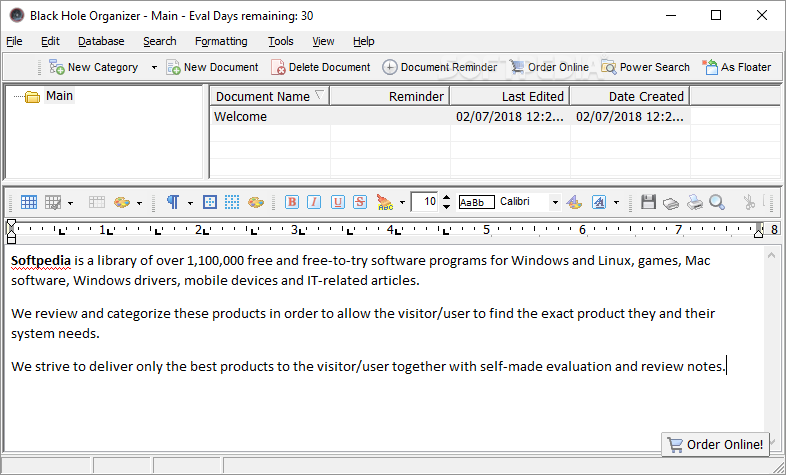Click Welcome row's Last Edited date cell
The image size is (786, 475).
click(510, 117)
